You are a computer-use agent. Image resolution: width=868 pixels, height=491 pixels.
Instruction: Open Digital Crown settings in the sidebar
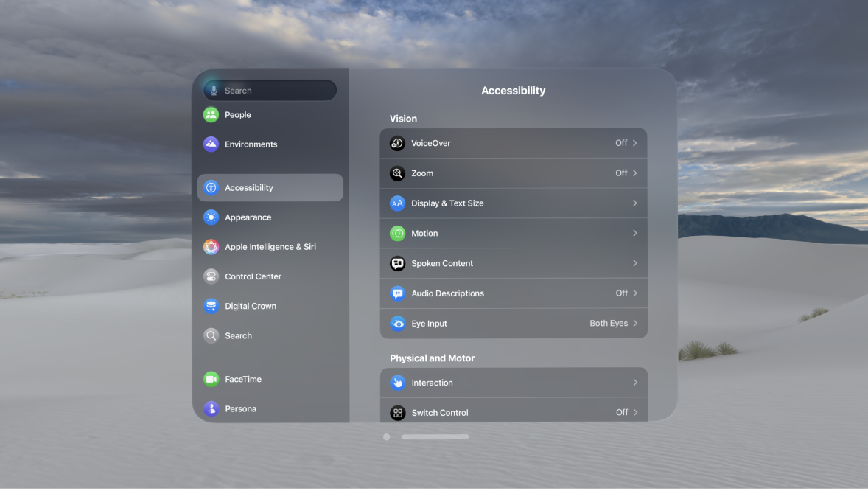coord(270,306)
